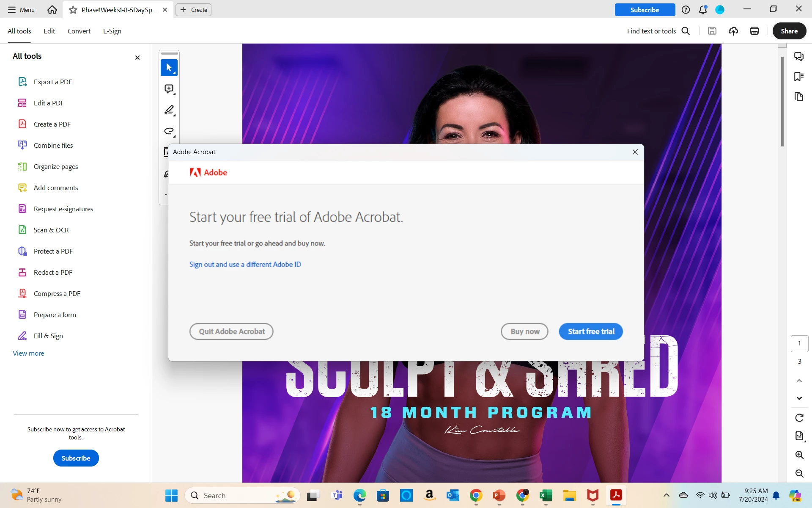812x508 pixels.
Task: Click the print icon
Action: point(754,31)
